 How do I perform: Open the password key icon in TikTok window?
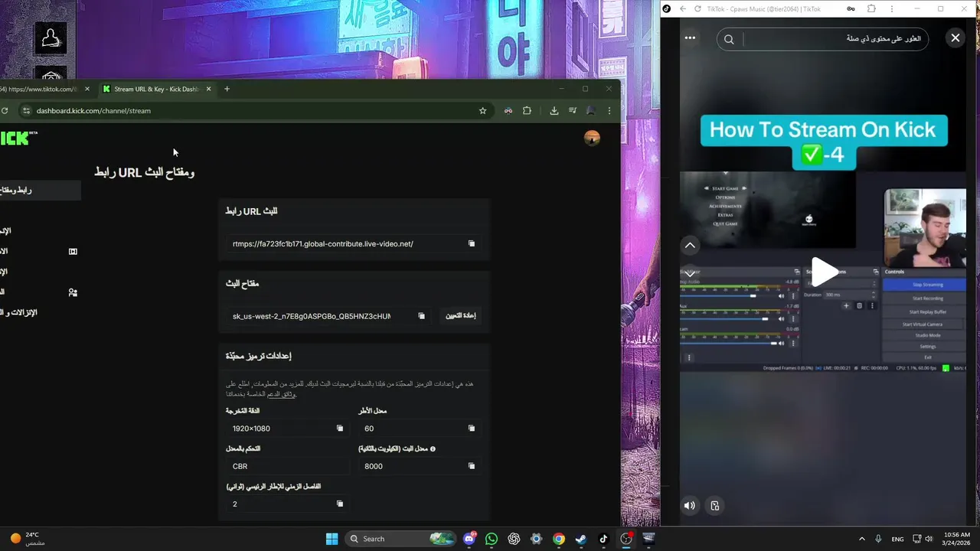(851, 9)
